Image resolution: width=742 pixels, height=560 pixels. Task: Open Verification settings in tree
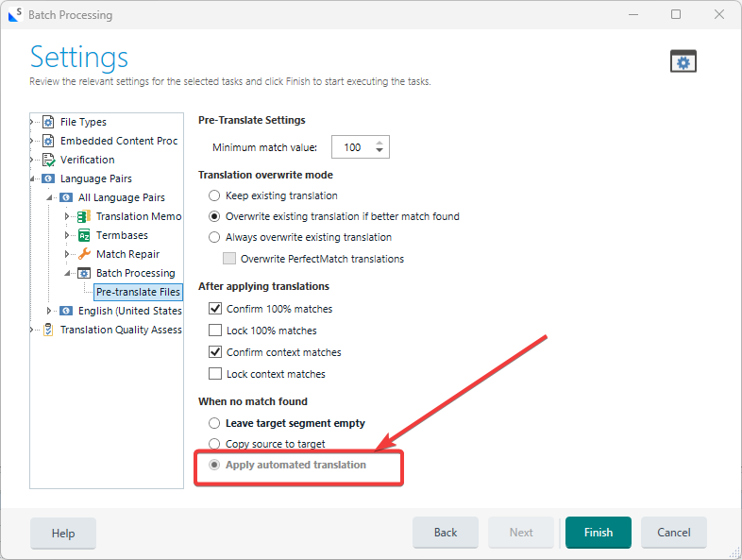(87, 160)
